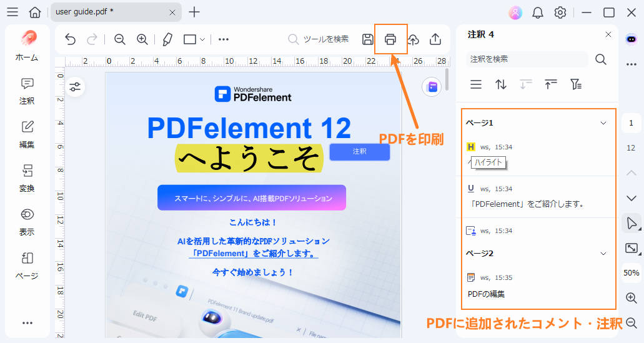Click the floating purple note icon
644x343 pixels.
click(432, 87)
